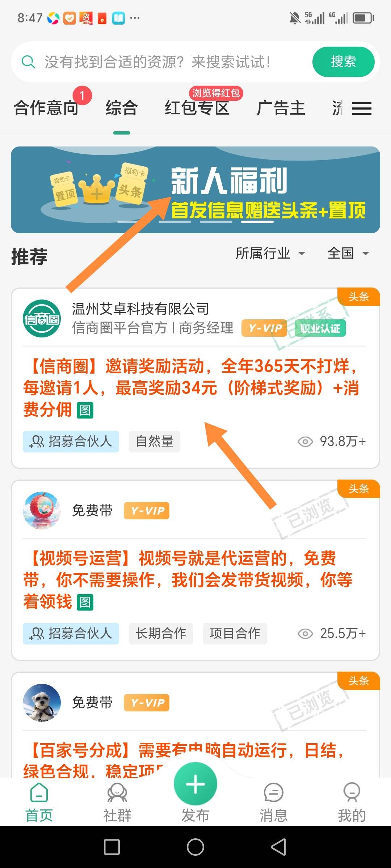Open the 消息 messages icon
This screenshot has height=868, width=391.
tap(274, 793)
